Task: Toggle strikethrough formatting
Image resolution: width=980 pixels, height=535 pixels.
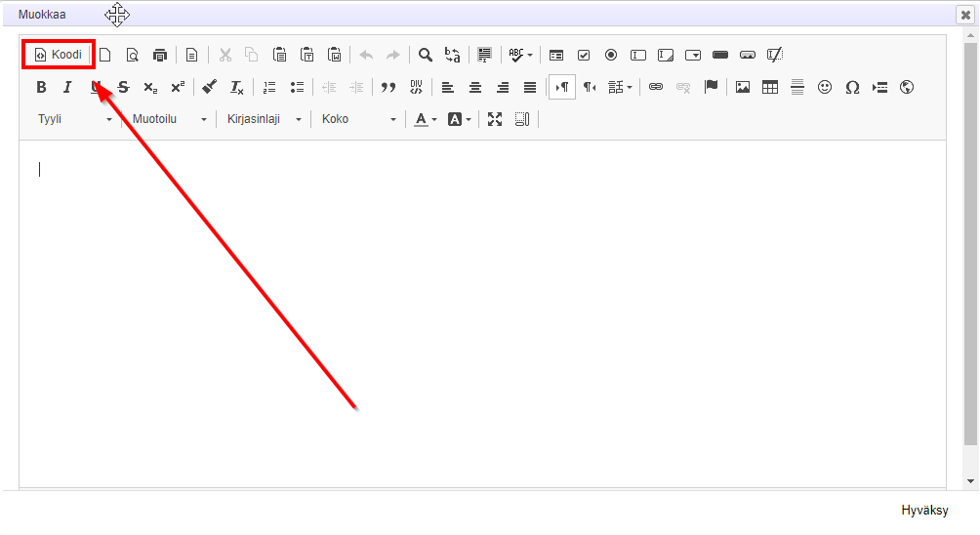Action: (x=123, y=88)
